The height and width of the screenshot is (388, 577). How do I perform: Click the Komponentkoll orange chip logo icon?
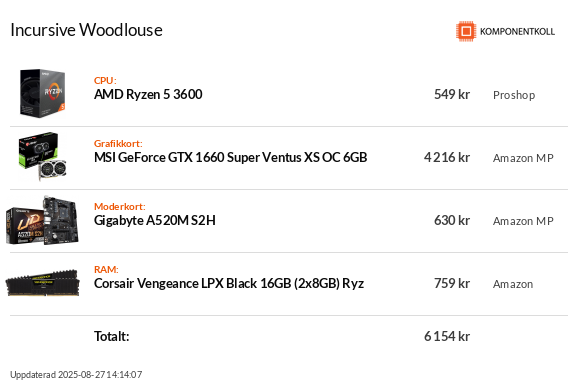click(x=466, y=31)
